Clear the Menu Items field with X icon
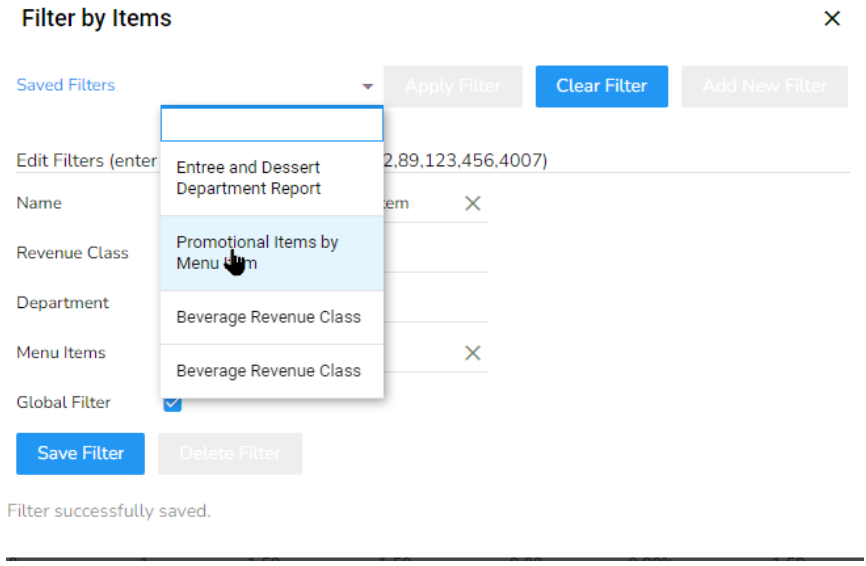866x566 pixels. 473,353
